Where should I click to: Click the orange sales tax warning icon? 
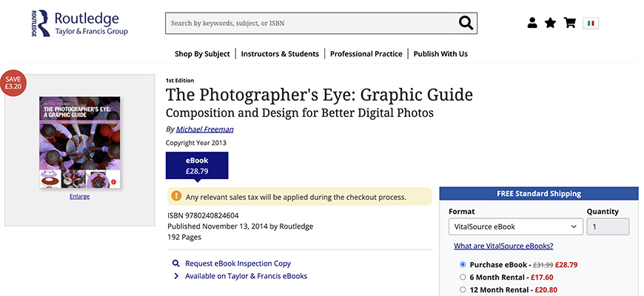point(176,196)
